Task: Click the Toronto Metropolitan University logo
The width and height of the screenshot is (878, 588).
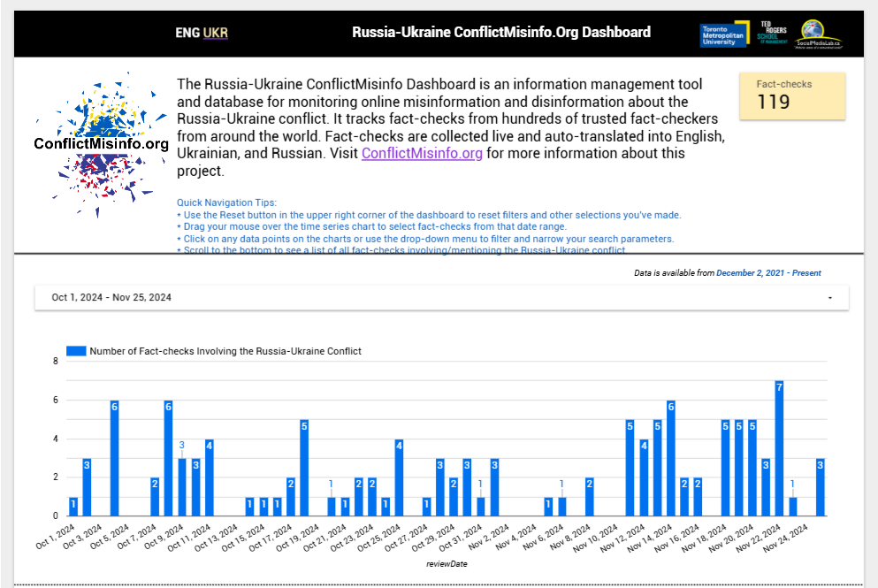Action: (x=723, y=34)
